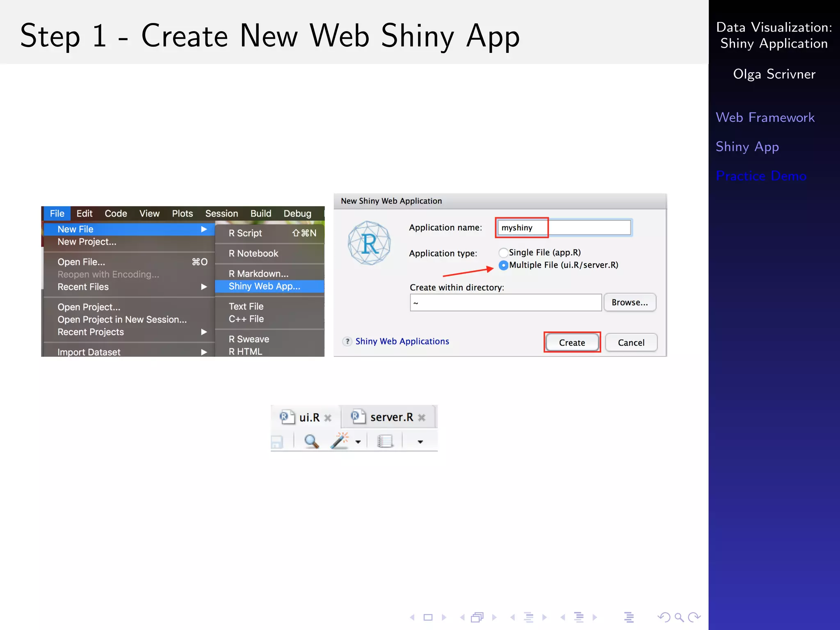Click the previous slide arrow
840x630 pixels.
pos(413,617)
